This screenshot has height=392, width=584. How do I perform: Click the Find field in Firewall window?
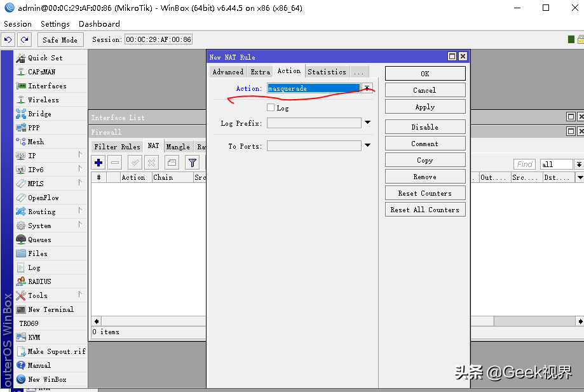tap(524, 164)
